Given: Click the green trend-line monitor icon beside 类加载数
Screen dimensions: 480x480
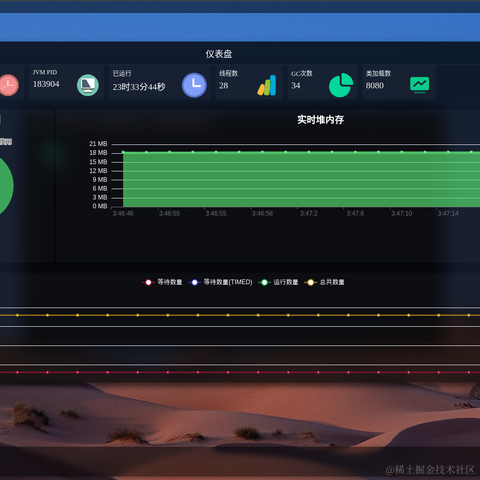Looking at the screenshot, I should click(x=420, y=85).
